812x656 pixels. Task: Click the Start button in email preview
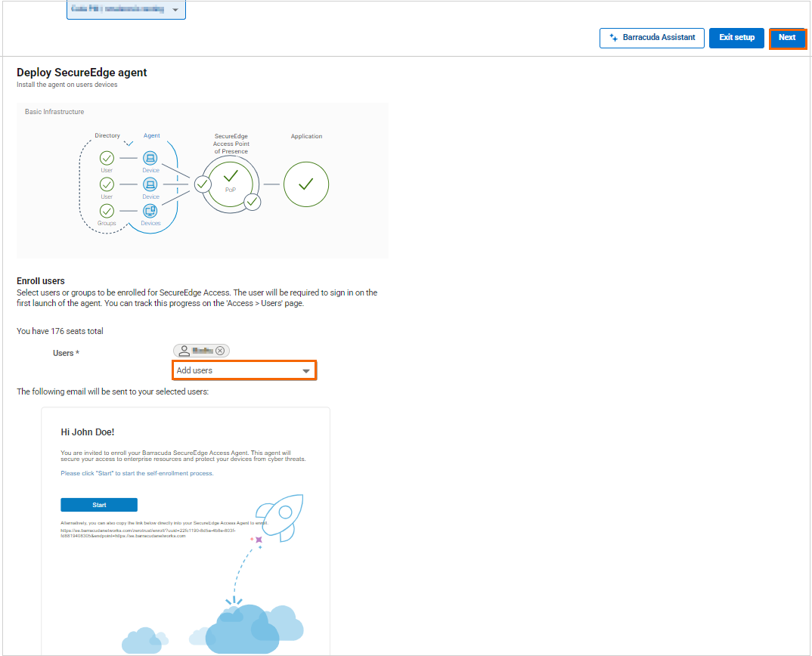click(99, 505)
